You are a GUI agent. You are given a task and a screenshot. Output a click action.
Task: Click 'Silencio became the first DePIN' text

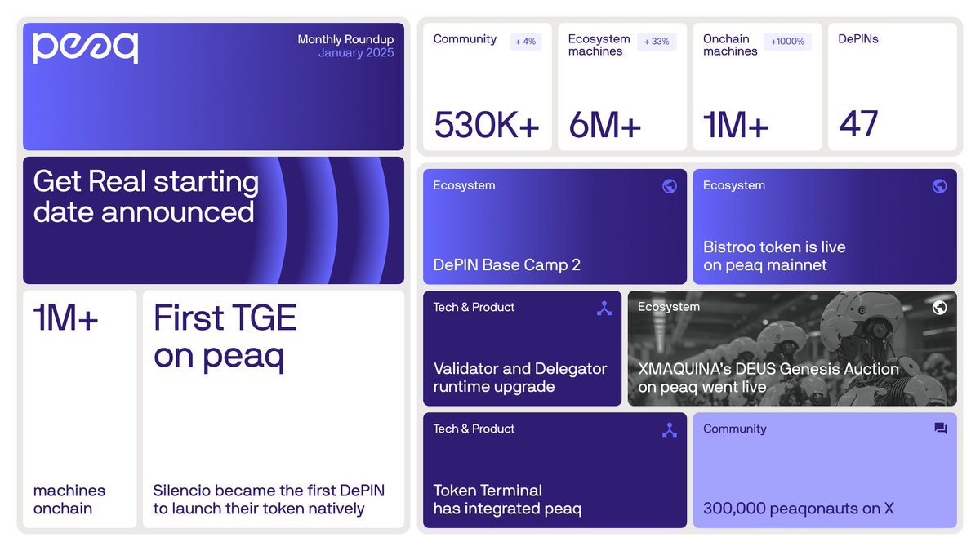point(269,491)
